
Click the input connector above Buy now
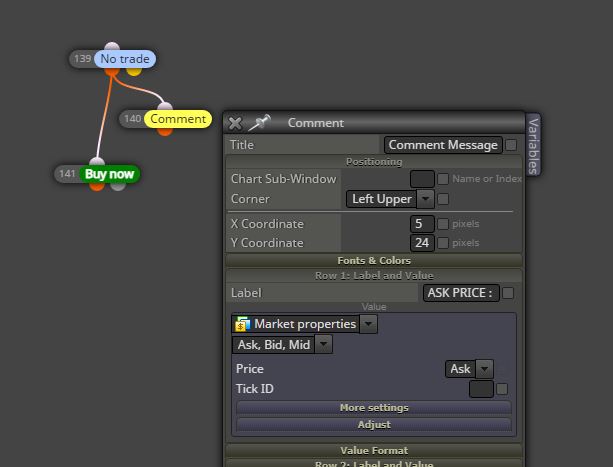[97, 161]
